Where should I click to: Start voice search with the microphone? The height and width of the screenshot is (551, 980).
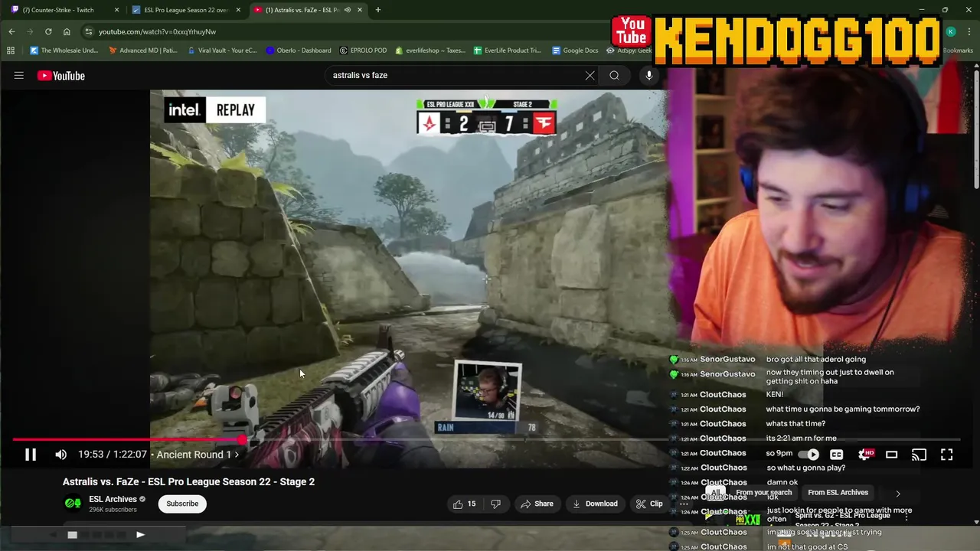pyautogui.click(x=649, y=75)
